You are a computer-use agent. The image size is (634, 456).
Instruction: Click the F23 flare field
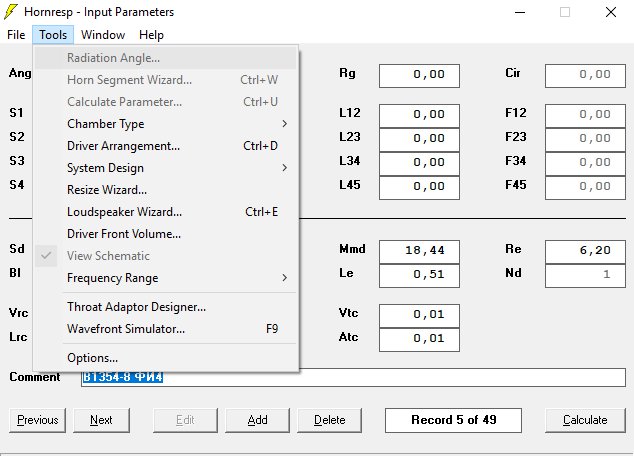pyautogui.click(x=585, y=139)
